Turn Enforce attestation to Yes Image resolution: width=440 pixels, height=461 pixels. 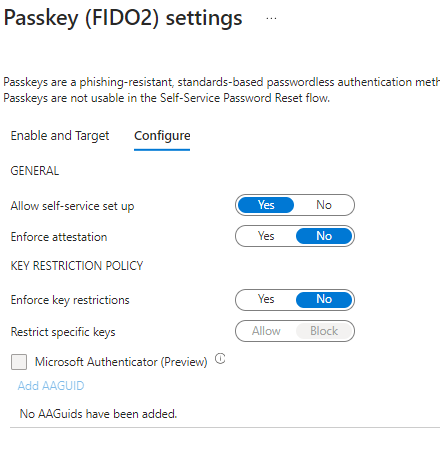pyautogui.click(x=266, y=236)
